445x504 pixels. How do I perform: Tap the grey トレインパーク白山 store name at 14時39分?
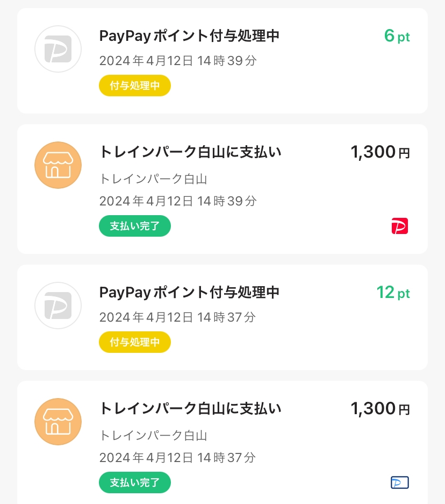pos(154,179)
